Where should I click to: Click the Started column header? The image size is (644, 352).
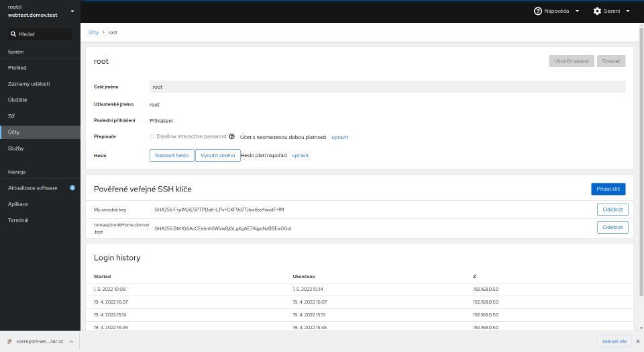(102, 277)
